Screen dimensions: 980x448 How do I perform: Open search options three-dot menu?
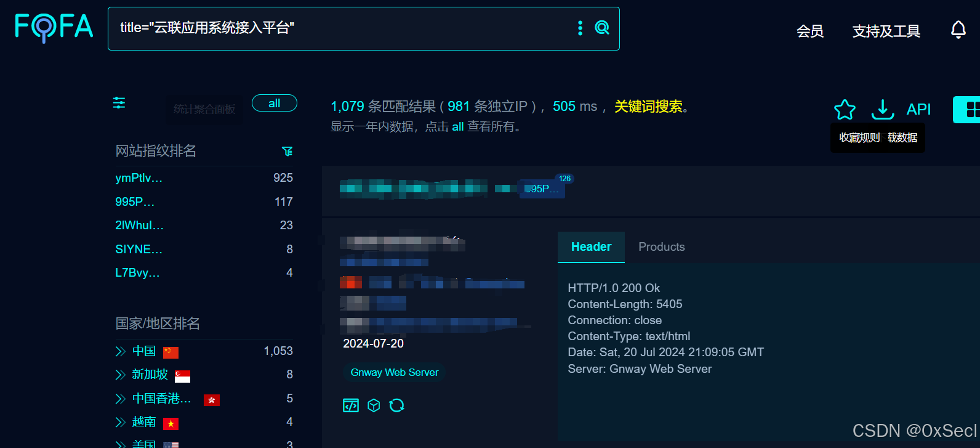[x=580, y=28]
